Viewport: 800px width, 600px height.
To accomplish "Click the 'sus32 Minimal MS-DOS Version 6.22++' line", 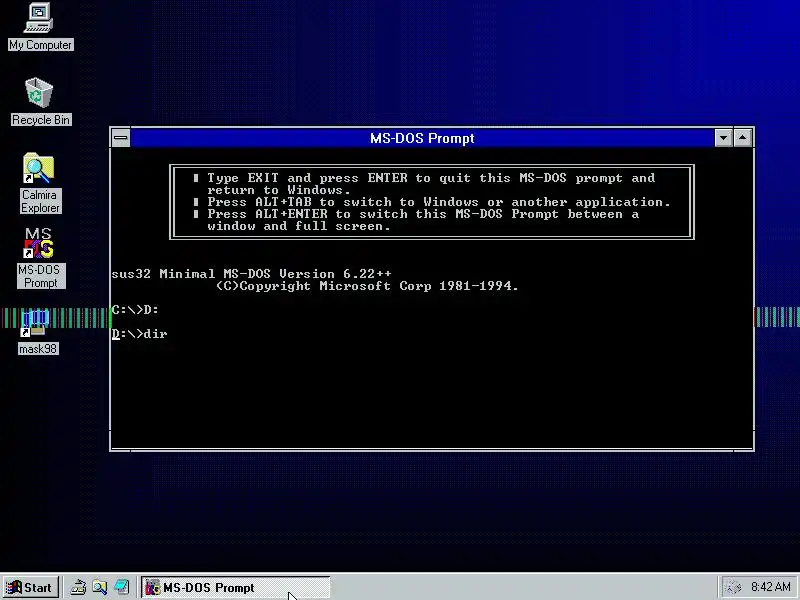I will (x=252, y=274).
